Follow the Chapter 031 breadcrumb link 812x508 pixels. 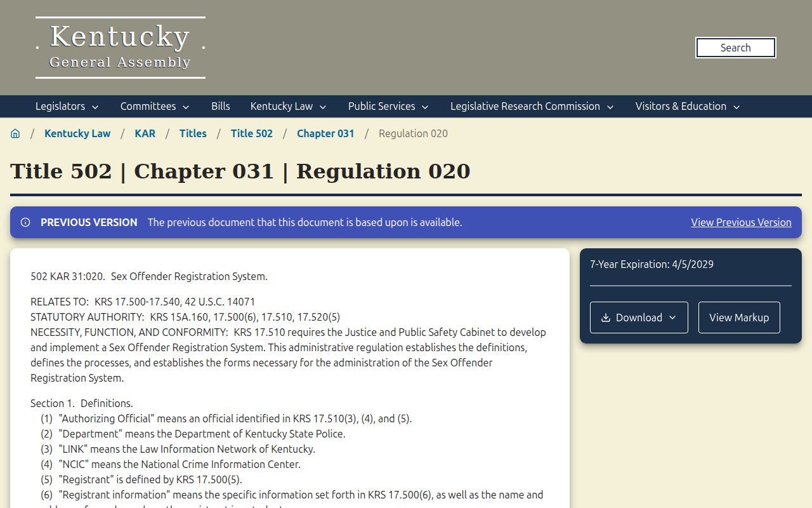[325, 133]
